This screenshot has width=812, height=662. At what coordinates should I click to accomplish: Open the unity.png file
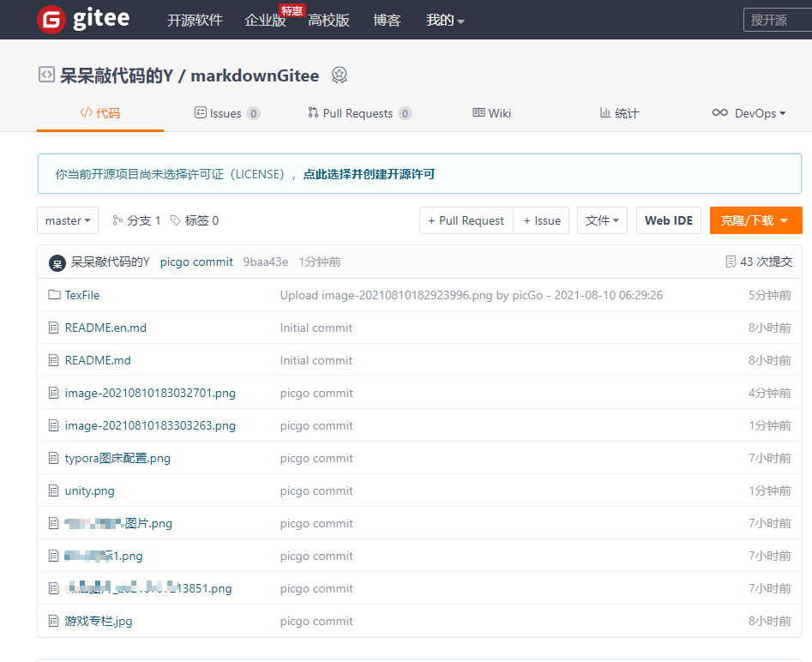pyautogui.click(x=89, y=490)
